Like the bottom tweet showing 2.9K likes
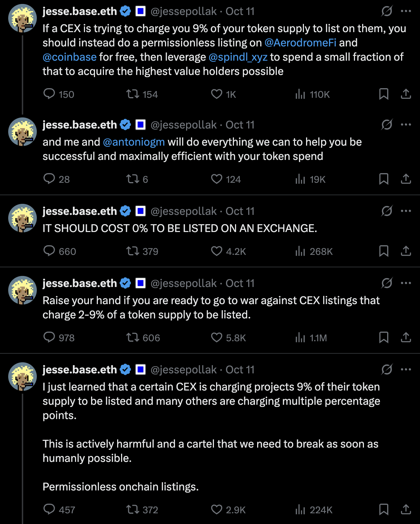The height and width of the screenshot is (524, 420). tap(217, 510)
